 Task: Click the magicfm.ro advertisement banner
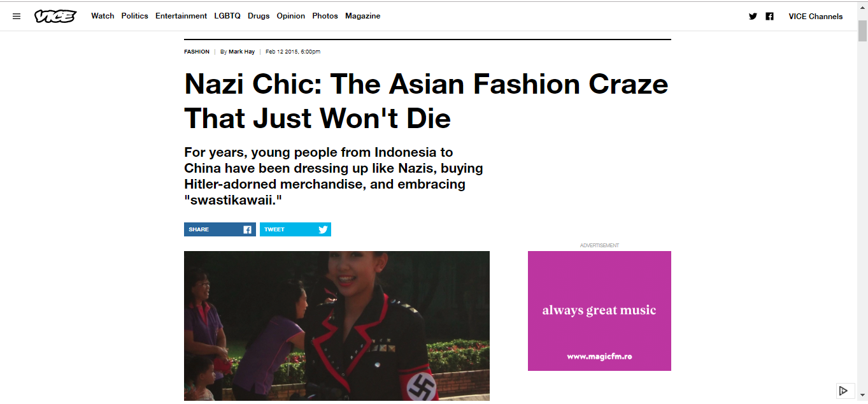point(599,311)
